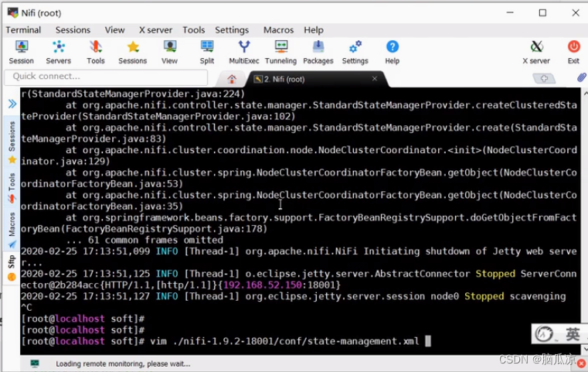Close the '2. Nifi (root)' tab
This screenshot has height=372, width=588.
(374, 78)
